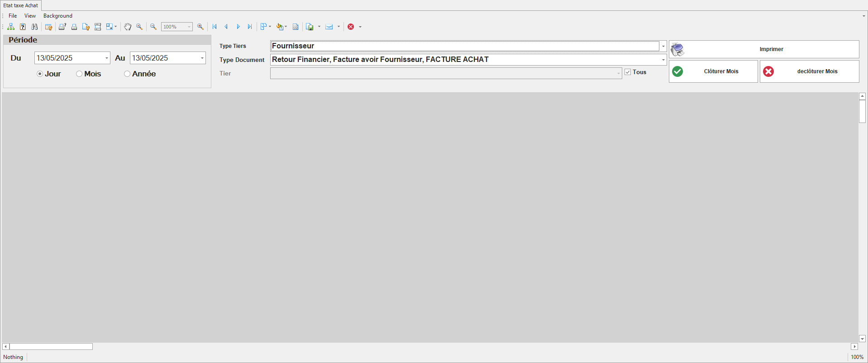Open the Background menu
868x363 pixels.
click(57, 16)
